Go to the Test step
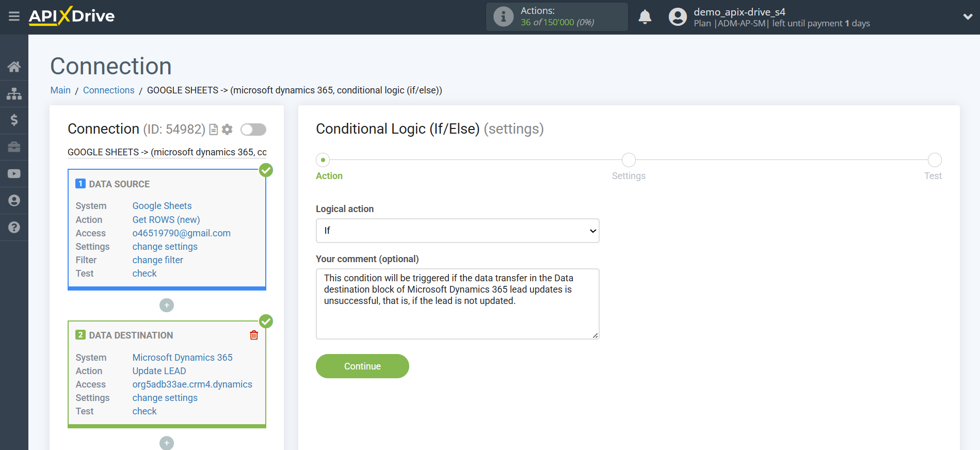This screenshot has height=450, width=980. point(935,160)
